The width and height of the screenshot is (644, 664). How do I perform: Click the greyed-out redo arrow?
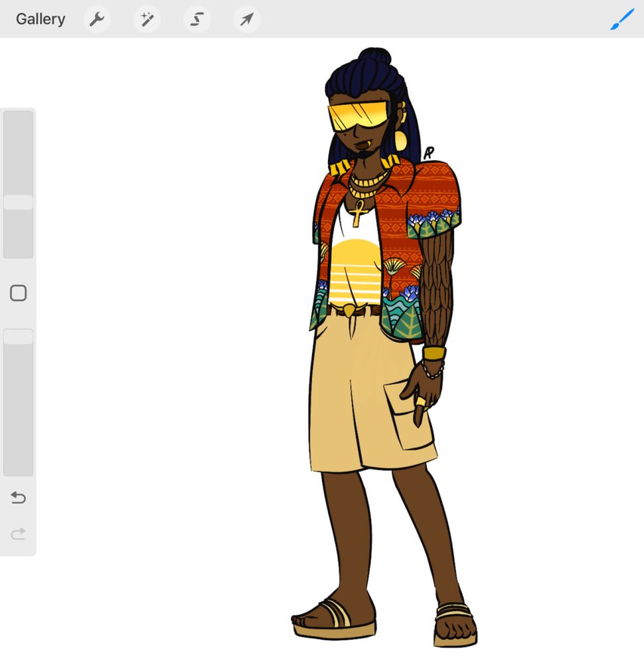point(19,533)
